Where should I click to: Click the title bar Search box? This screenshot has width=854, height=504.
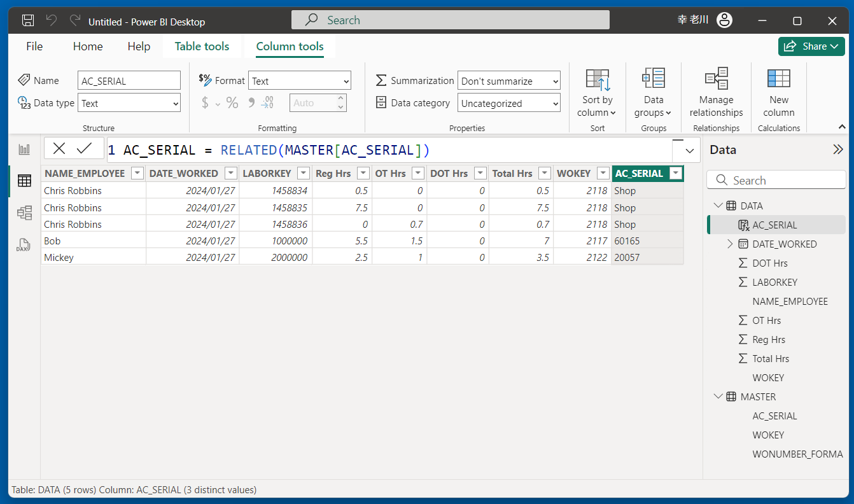click(x=451, y=20)
